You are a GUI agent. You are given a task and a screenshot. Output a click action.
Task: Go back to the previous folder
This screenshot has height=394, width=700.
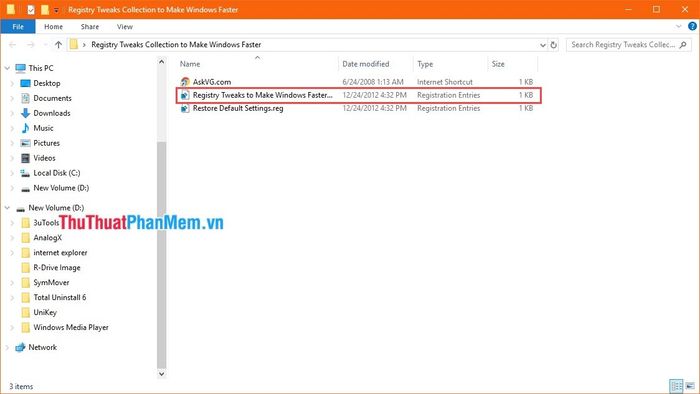point(12,45)
